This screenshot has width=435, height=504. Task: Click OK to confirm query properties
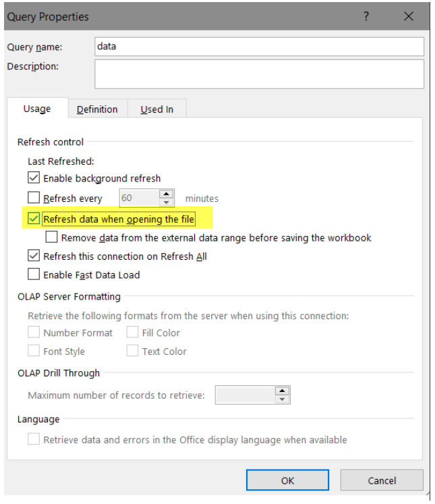click(x=287, y=480)
